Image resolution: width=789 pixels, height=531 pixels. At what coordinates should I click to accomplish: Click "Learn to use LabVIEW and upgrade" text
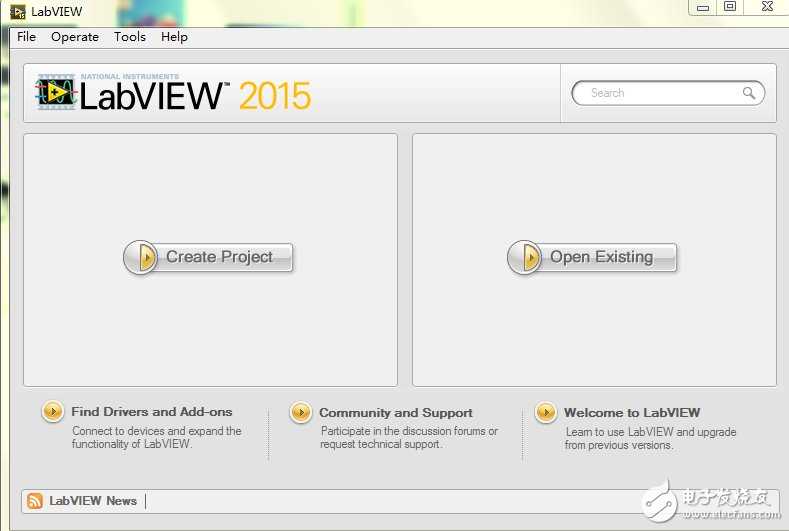click(651, 432)
